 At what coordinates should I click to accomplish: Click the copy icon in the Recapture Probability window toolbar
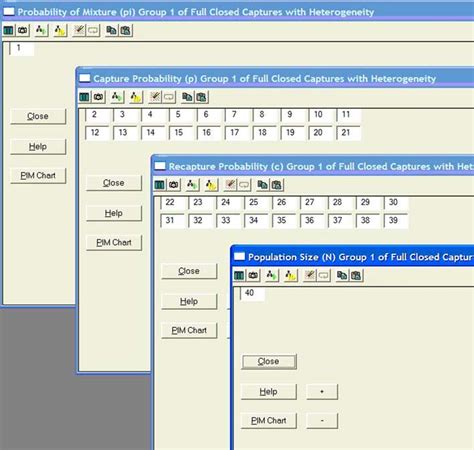tap(262, 185)
